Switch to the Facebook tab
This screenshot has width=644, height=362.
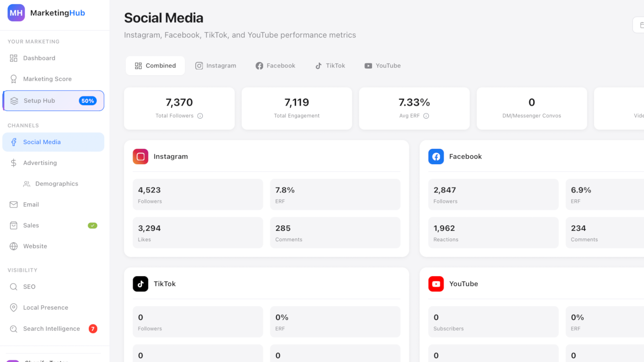coord(275,66)
